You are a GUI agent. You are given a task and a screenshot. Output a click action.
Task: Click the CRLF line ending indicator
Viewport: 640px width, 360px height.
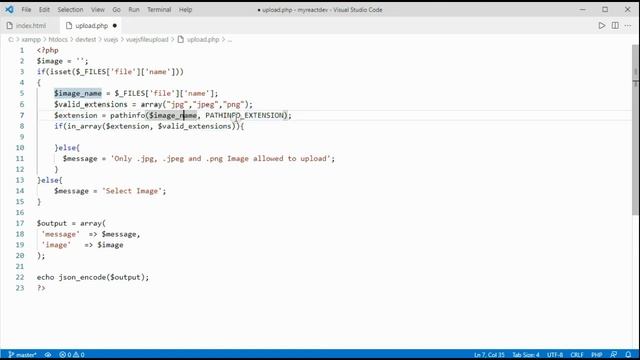[577, 355]
